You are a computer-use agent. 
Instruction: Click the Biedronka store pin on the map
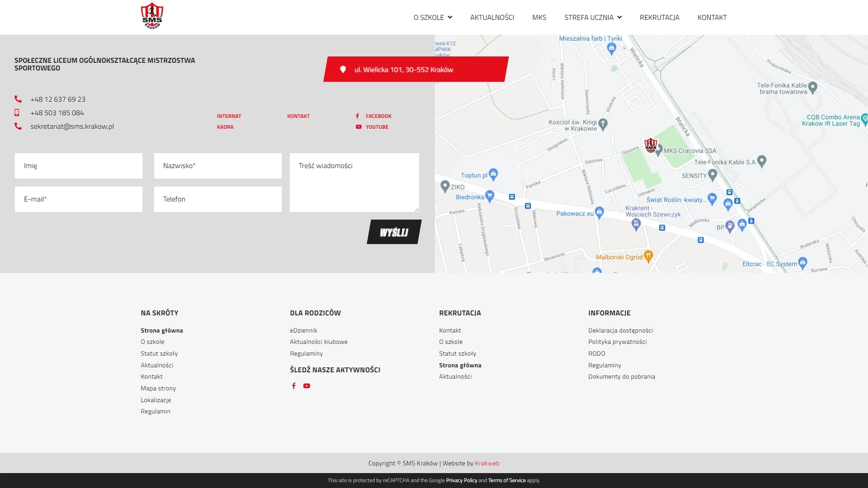[490, 196]
